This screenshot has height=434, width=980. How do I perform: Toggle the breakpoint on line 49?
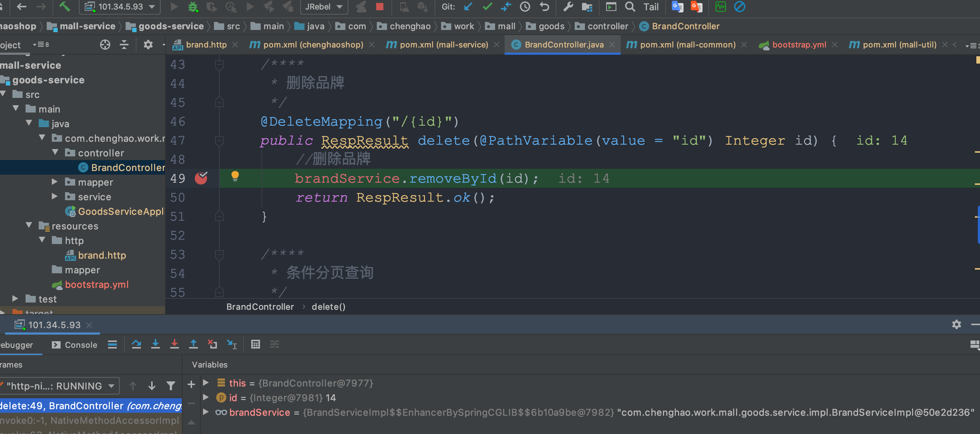tap(201, 178)
